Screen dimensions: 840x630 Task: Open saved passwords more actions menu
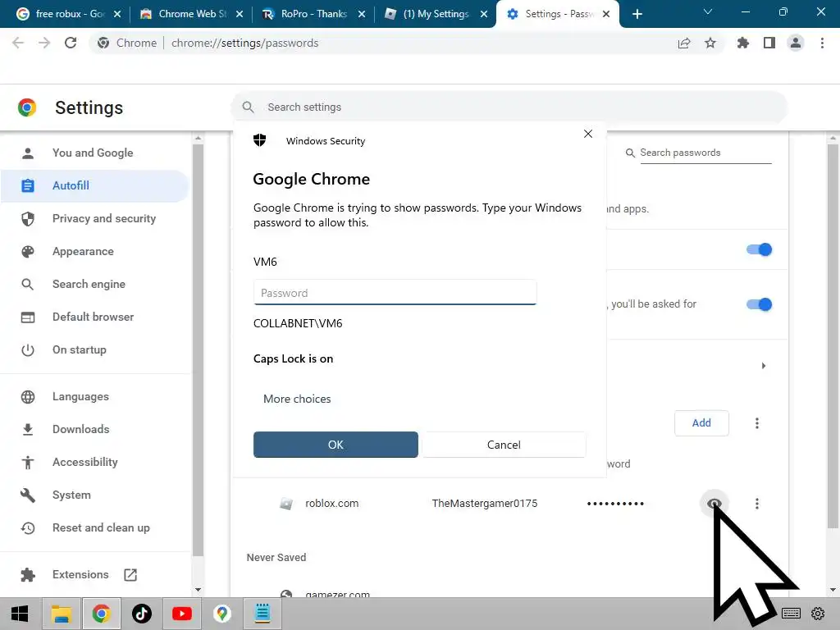(x=757, y=423)
